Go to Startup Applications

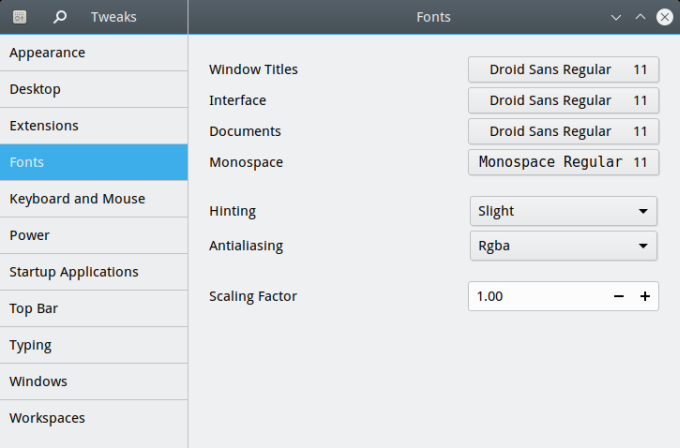point(93,272)
